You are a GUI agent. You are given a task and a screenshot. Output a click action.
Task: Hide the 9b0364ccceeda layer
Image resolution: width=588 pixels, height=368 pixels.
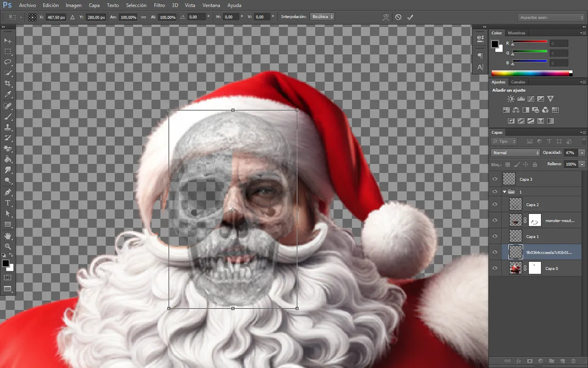click(x=495, y=252)
